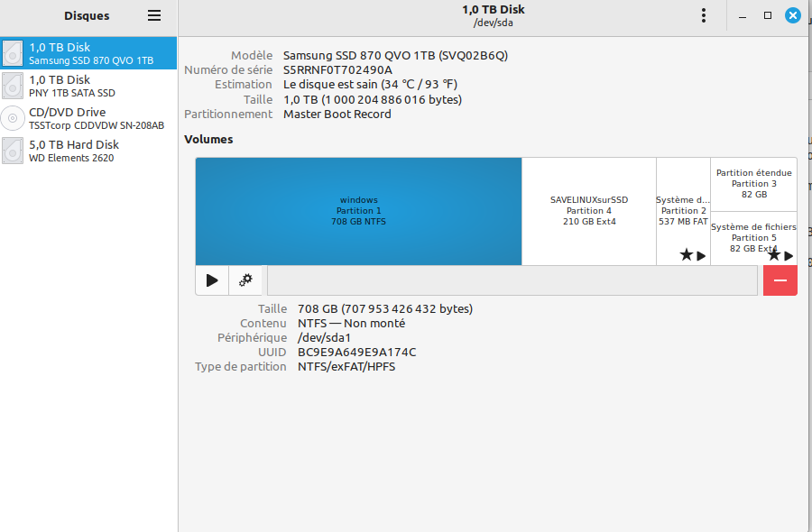The image size is (812, 532).
Task: Select the 5,0 TB WD Elements hard disk
Action: pyautogui.click(x=88, y=151)
